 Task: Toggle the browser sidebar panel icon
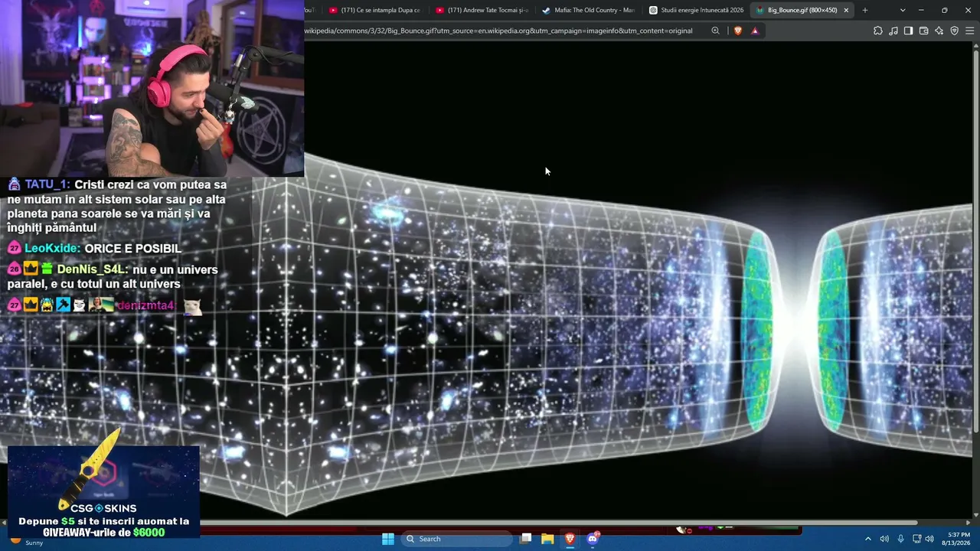908,31
